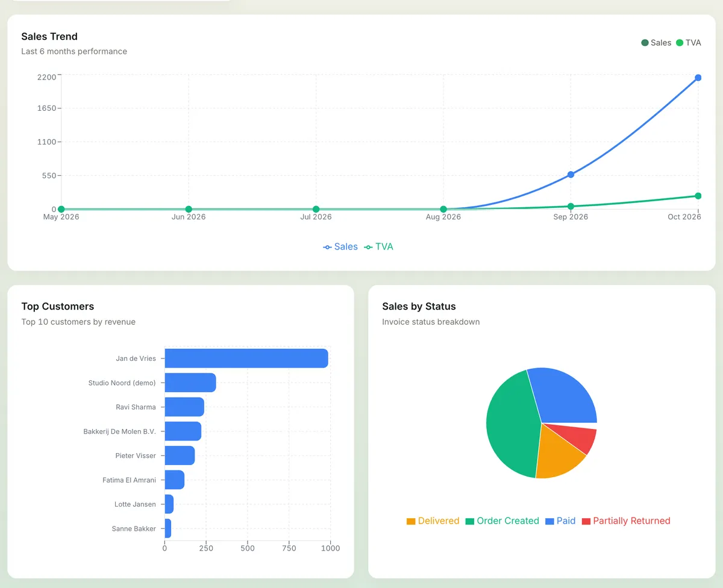Select the Sales data point for Sep 2026
The height and width of the screenshot is (588, 723).
(x=571, y=175)
